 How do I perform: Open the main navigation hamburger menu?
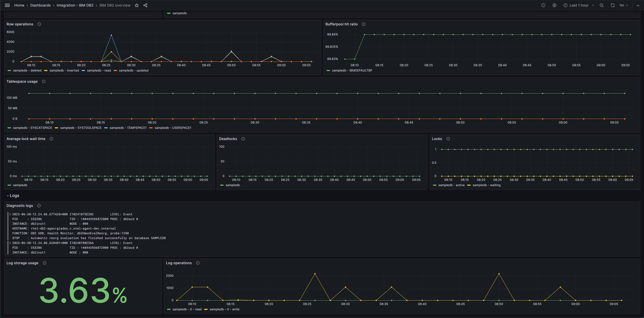tap(7, 5)
